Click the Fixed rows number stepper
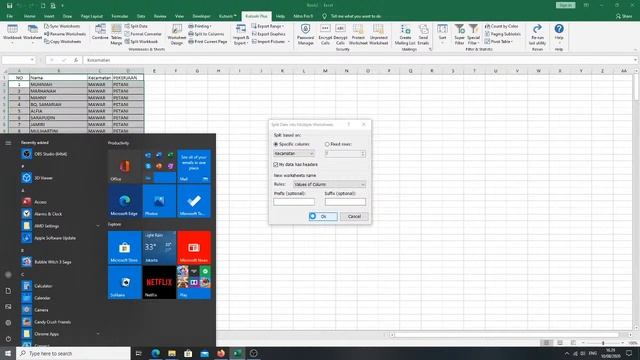The width and height of the screenshot is (640, 360). pyautogui.click(x=363, y=153)
